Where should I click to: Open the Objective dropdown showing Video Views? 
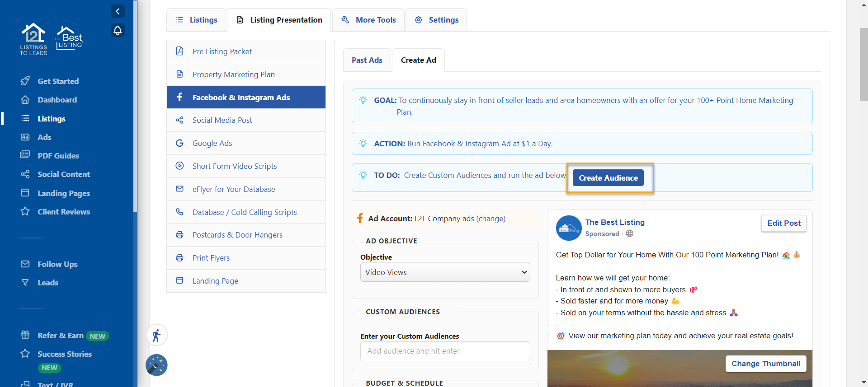pyautogui.click(x=445, y=272)
